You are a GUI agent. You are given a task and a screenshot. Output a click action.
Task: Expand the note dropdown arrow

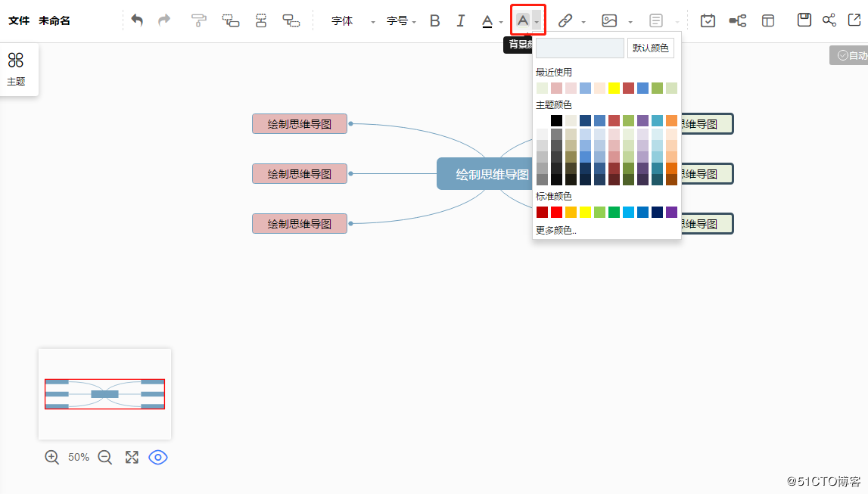click(x=677, y=22)
